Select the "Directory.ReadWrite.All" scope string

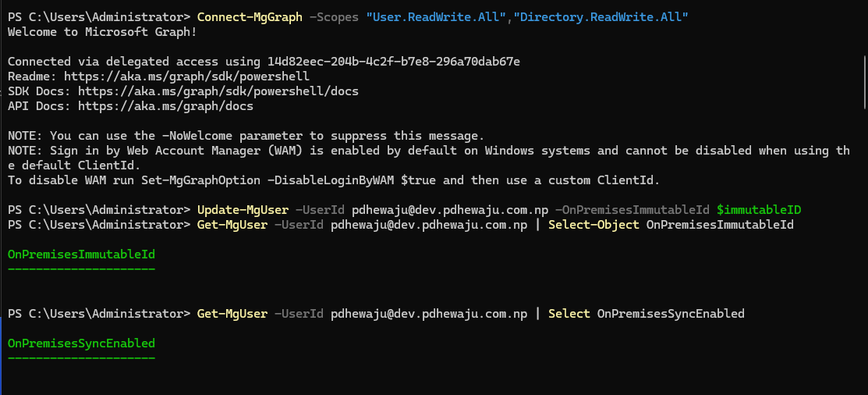[601, 17]
